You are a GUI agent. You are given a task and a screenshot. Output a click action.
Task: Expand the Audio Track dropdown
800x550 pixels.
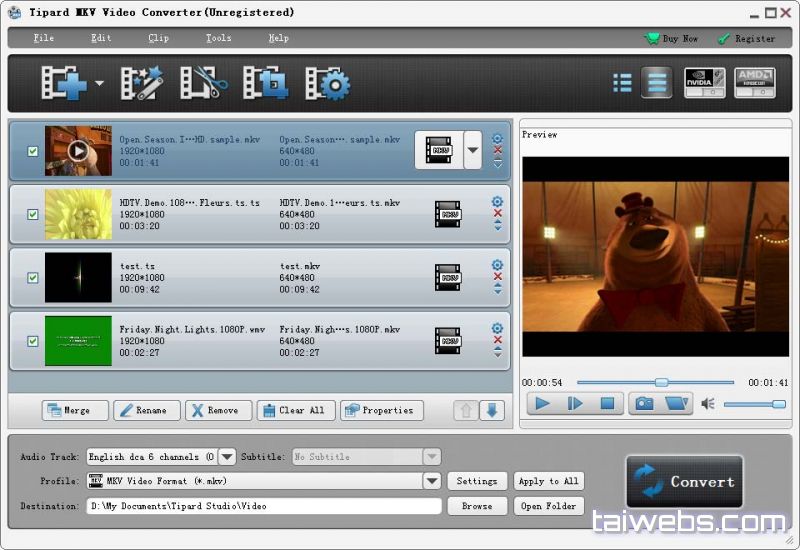pos(227,457)
